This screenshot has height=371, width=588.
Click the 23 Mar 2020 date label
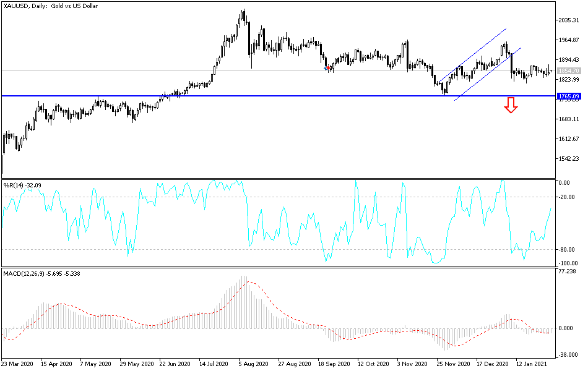[17, 364]
